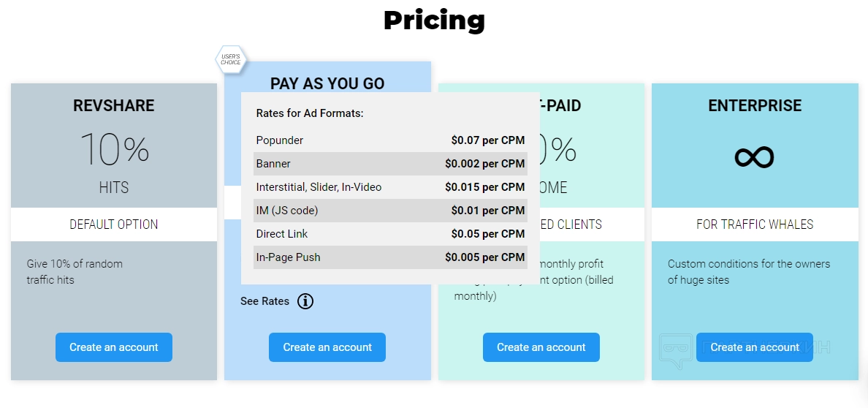
Task: Click the PAY AS YOU GO title
Action: coord(327,83)
